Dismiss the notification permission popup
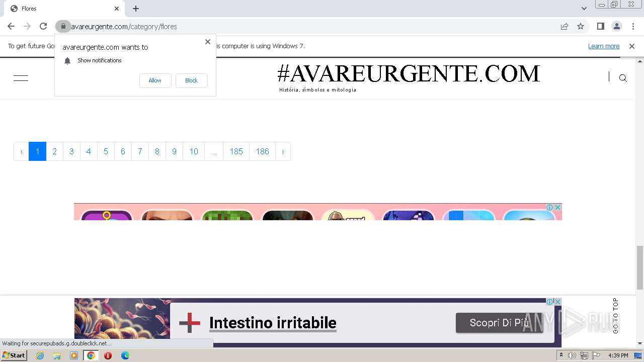 [208, 42]
